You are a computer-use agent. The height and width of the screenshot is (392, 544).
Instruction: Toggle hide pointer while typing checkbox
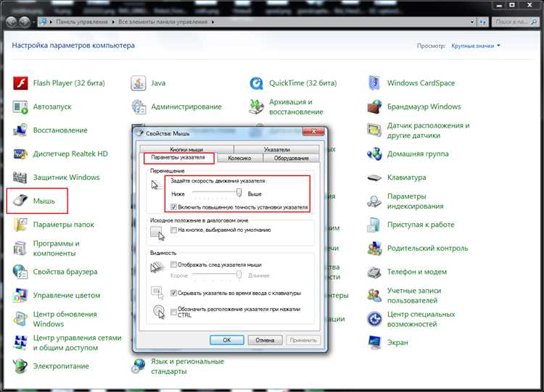click(x=173, y=293)
